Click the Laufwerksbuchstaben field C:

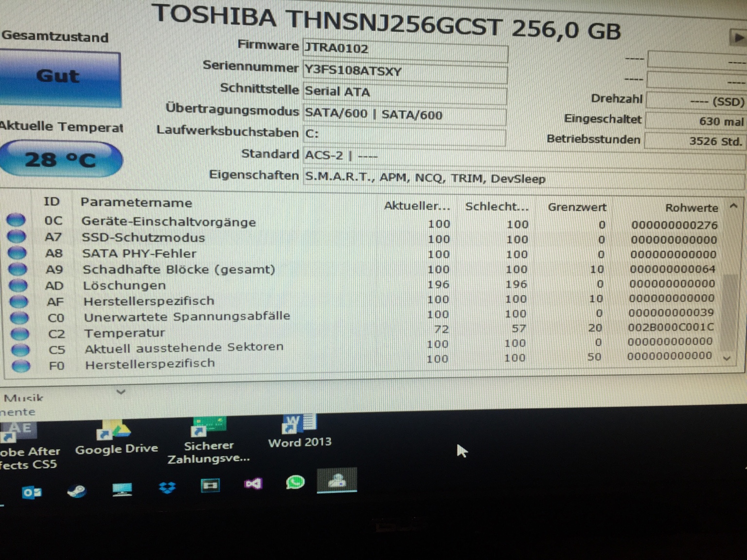click(404, 135)
